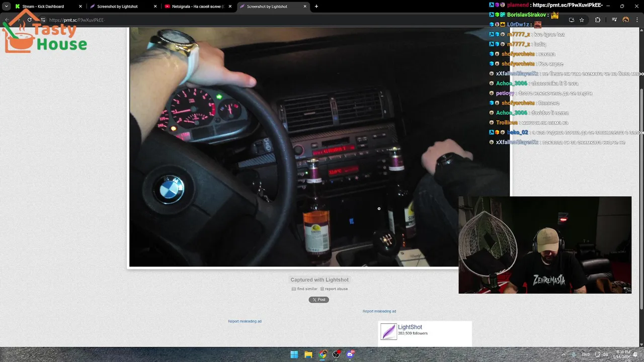Open the Chrome profile avatar
Screen dimensions: 644x362
point(626,20)
